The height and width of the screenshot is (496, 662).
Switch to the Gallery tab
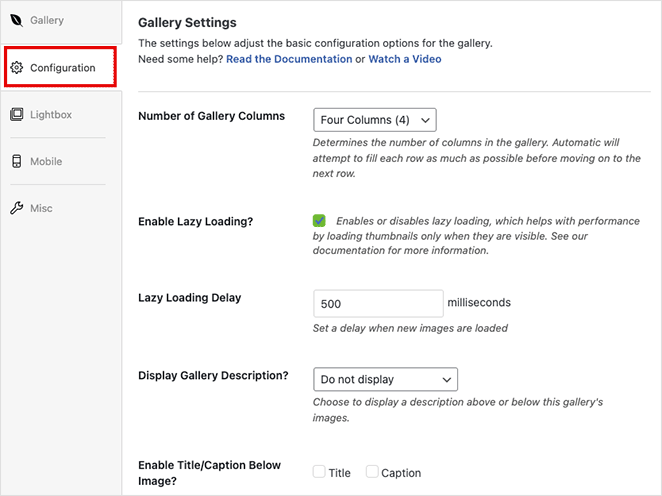point(47,21)
